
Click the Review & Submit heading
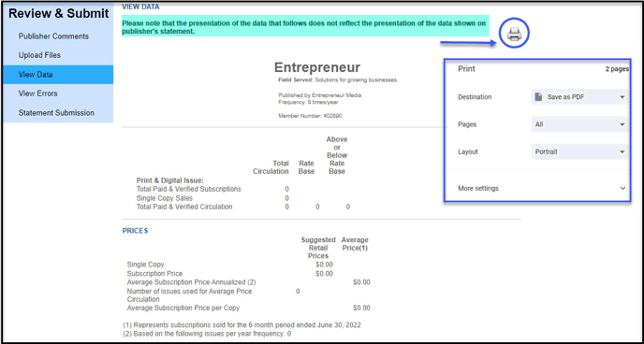coord(59,13)
